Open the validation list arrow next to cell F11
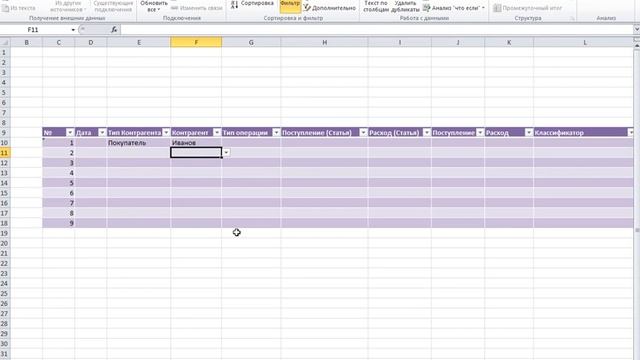The width and height of the screenshot is (640, 360). 226,153
